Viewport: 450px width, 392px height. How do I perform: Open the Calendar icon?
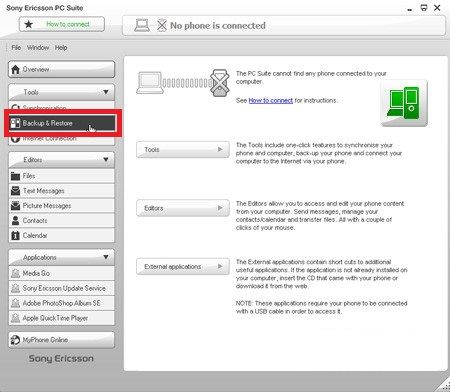click(15, 236)
